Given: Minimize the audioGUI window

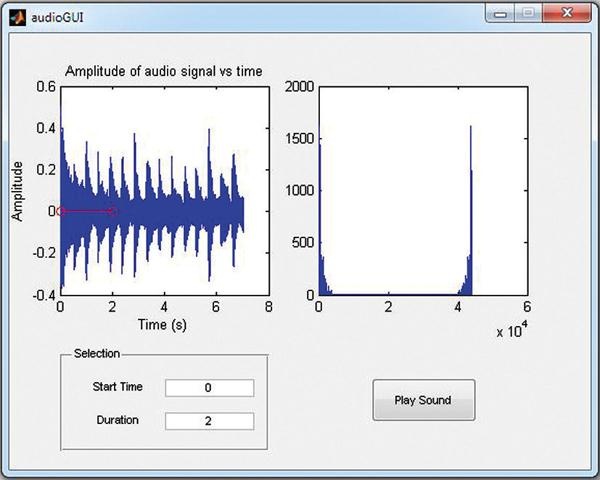Looking at the screenshot, I should tap(500, 14).
